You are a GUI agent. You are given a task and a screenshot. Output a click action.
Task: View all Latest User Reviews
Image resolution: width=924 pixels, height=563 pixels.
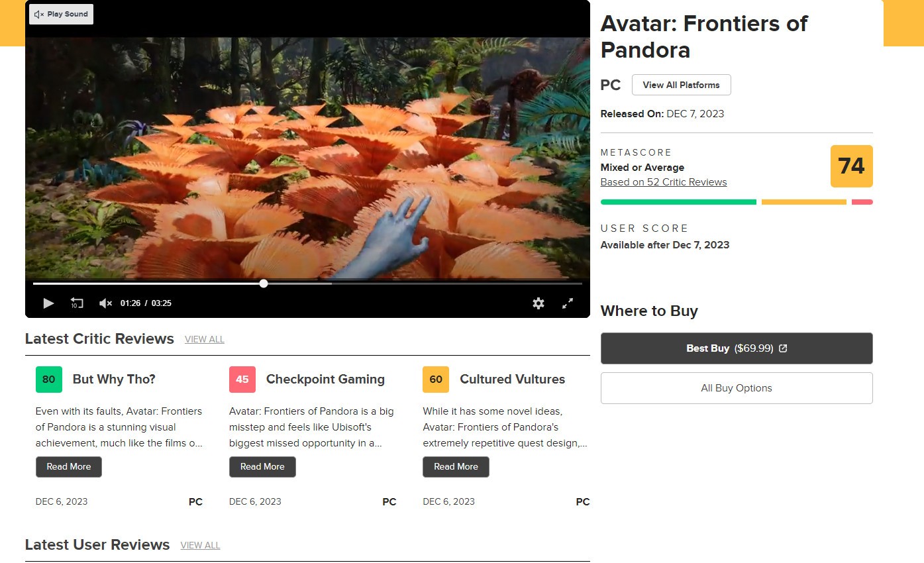click(200, 545)
